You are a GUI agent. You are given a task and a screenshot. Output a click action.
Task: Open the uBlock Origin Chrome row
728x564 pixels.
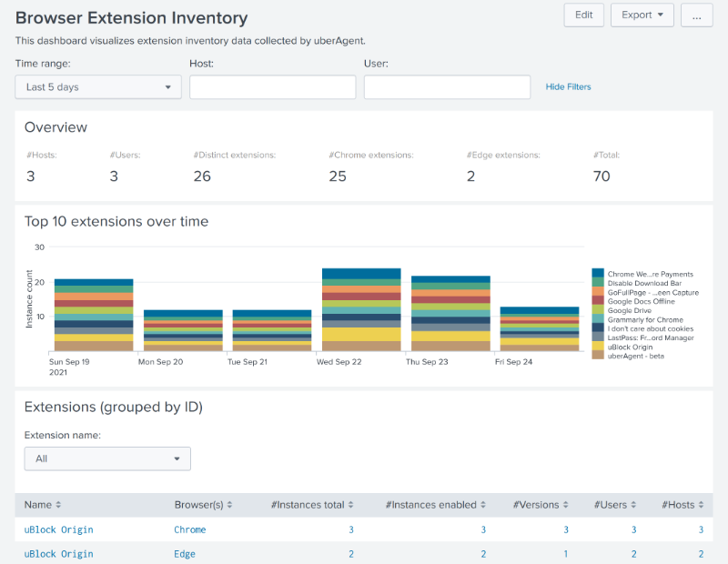pos(58,529)
